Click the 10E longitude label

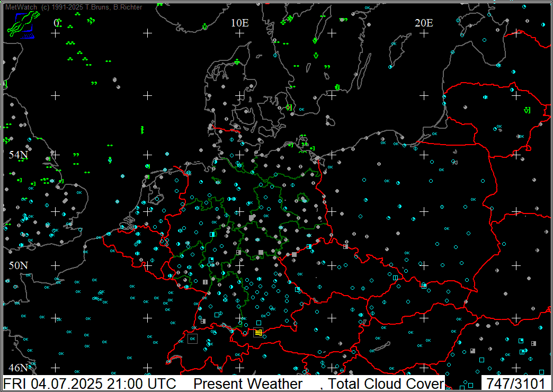(240, 23)
